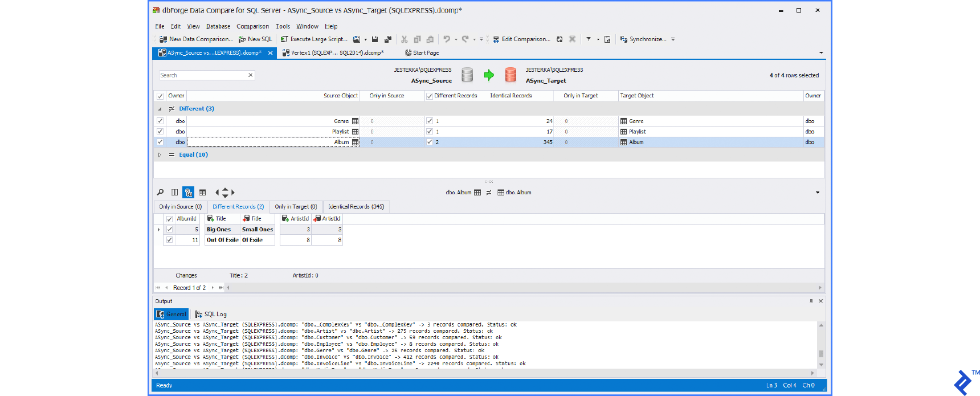Image resolution: width=980 pixels, height=396 pixels.
Task: Uncheck the Playlist row checkbox
Action: click(160, 132)
